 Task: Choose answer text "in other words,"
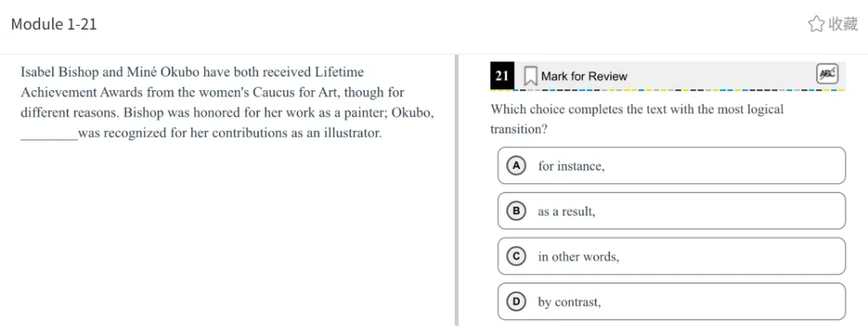click(579, 257)
